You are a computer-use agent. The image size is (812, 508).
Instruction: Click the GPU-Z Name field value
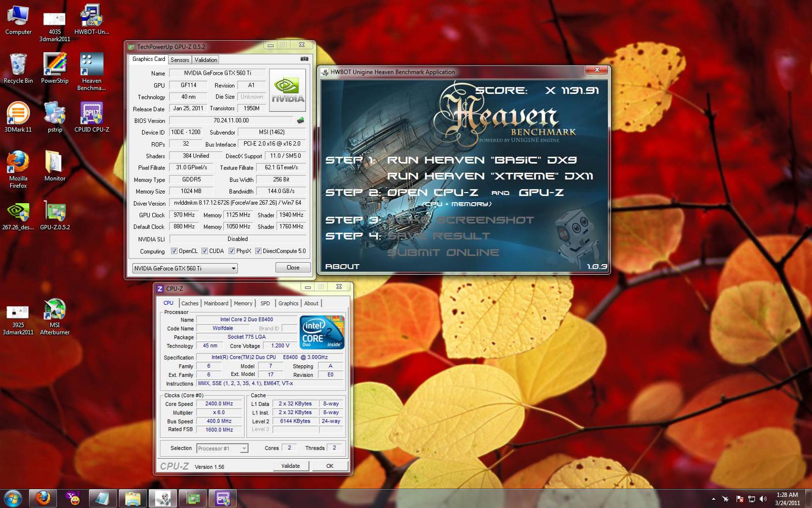[217, 73]
